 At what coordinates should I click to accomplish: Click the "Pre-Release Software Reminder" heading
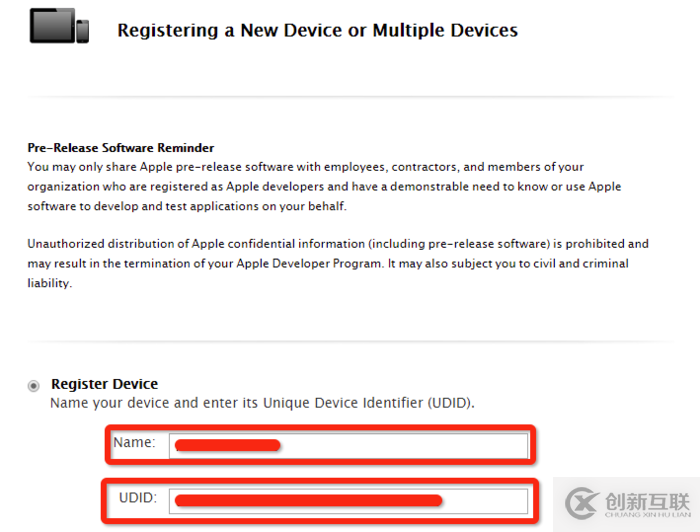pyautogui.click(x=121, y=148)
